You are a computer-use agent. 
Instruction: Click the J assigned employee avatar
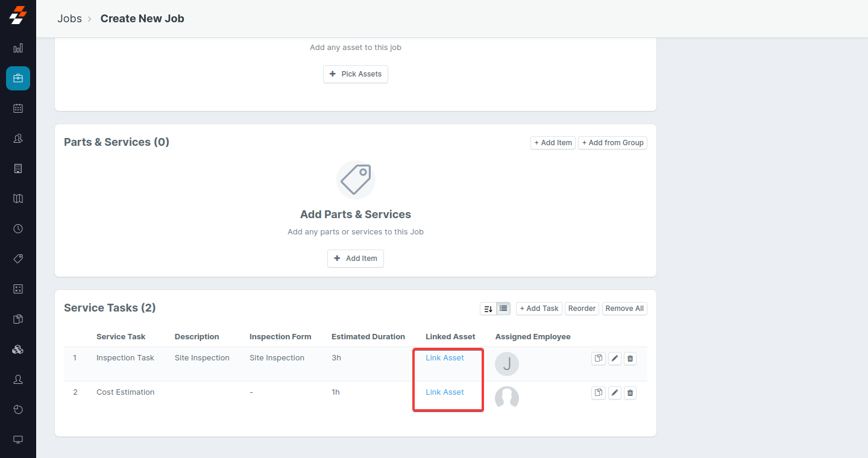507,364
